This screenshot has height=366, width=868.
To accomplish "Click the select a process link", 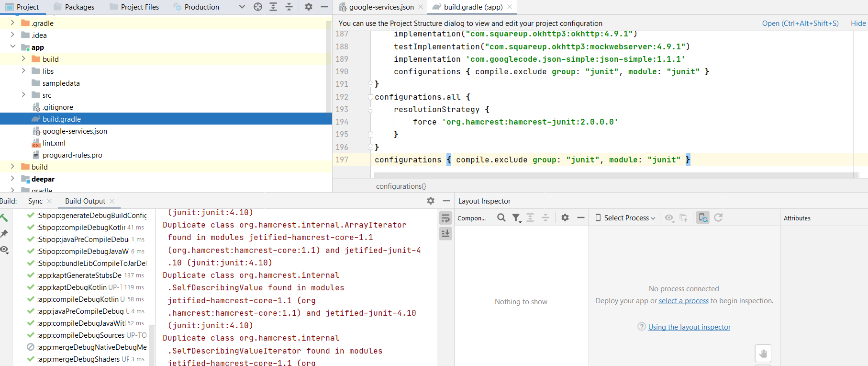I will 683,301.
